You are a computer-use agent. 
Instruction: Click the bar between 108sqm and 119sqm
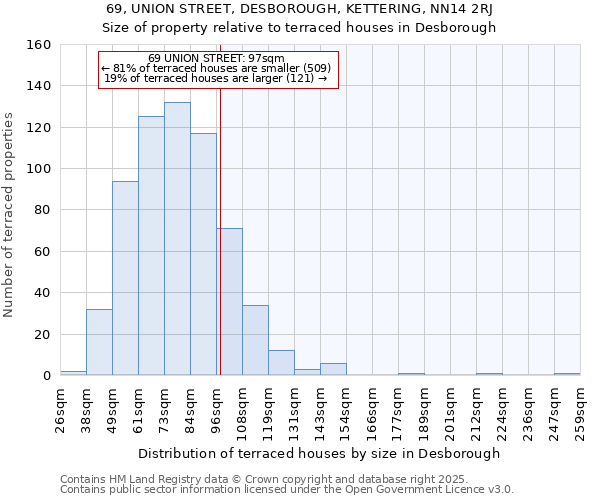[x=255, y=341]
